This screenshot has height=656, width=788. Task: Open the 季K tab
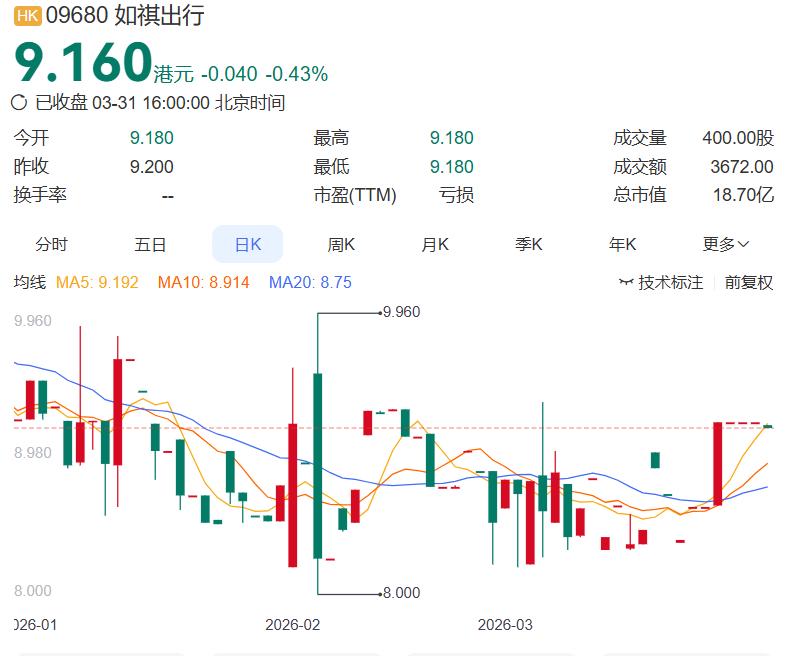point(529,244)
